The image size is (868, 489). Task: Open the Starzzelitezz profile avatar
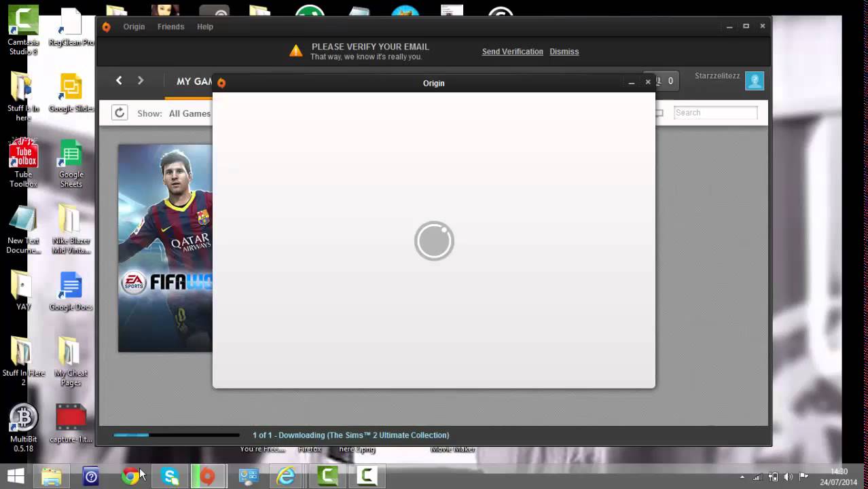(755, 81)
